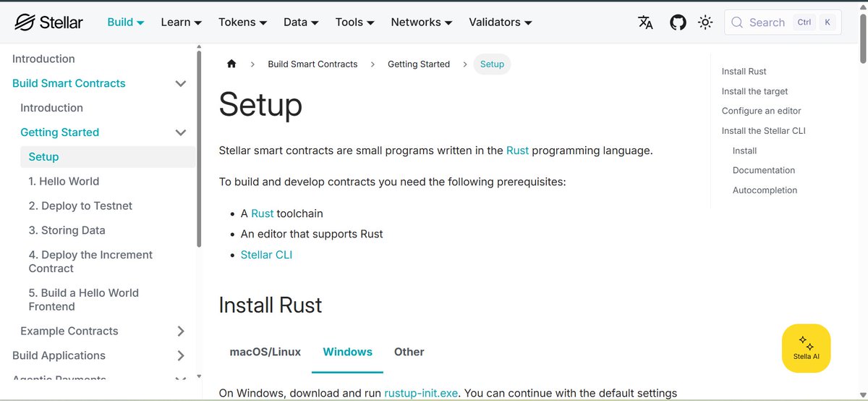Open Getting Started sidebar item
This screenshot has height=401, width=868.
click(x=59, y=132)
